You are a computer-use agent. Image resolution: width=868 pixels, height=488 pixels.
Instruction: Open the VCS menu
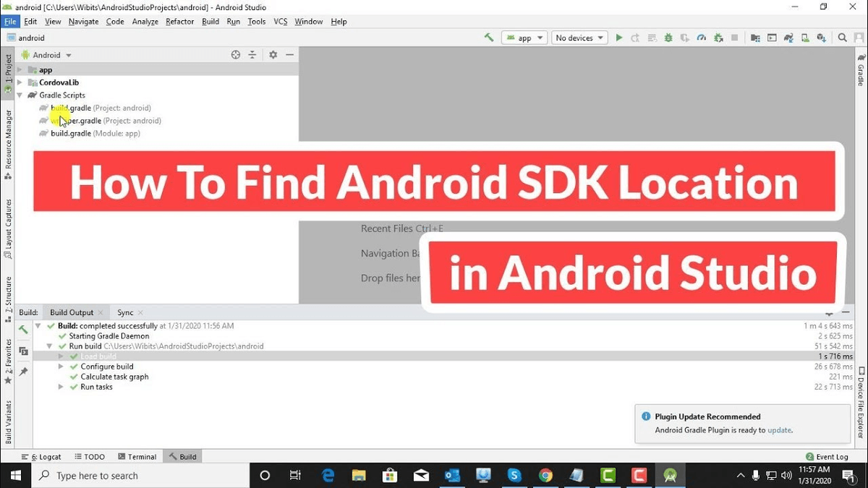click(x=281, y=22)
